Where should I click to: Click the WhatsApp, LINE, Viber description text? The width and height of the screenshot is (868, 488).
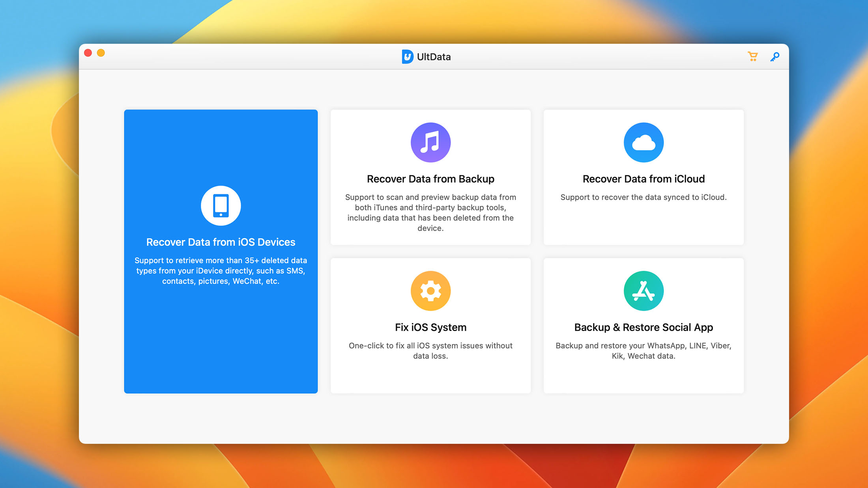(x=644, y=351)
